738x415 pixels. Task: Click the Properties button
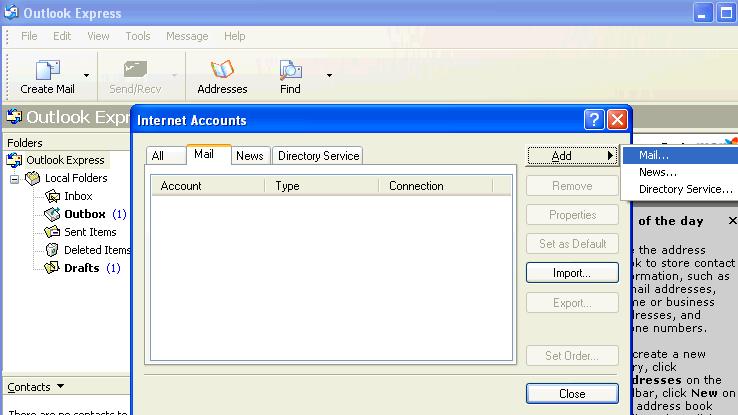[x=572, y=215]
